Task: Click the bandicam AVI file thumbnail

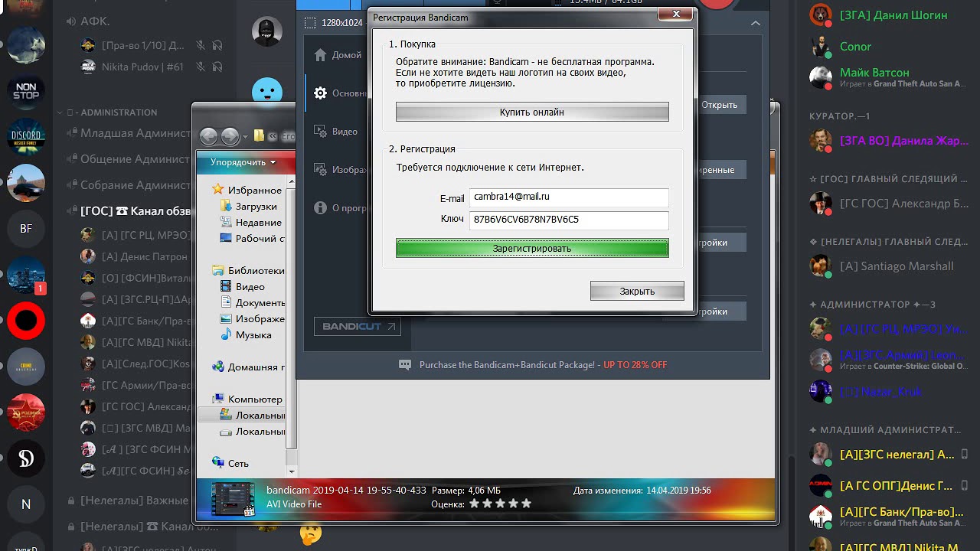Action: pos(233,498)
